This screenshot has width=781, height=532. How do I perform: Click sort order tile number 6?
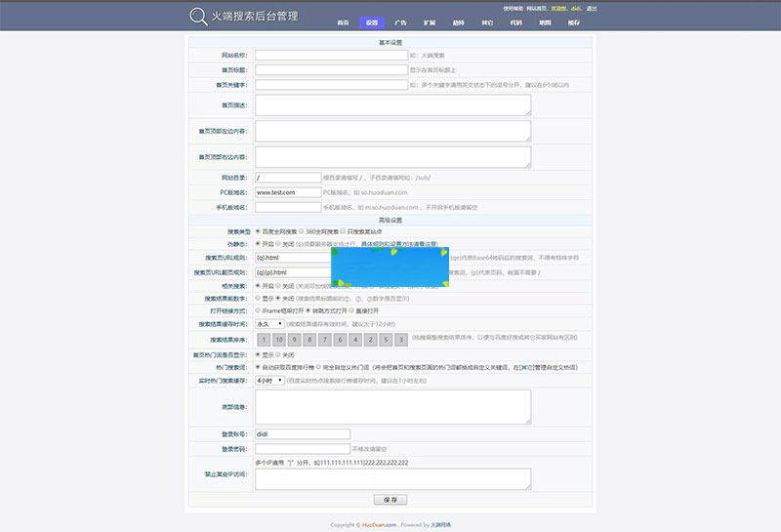[x=339, y=340]
